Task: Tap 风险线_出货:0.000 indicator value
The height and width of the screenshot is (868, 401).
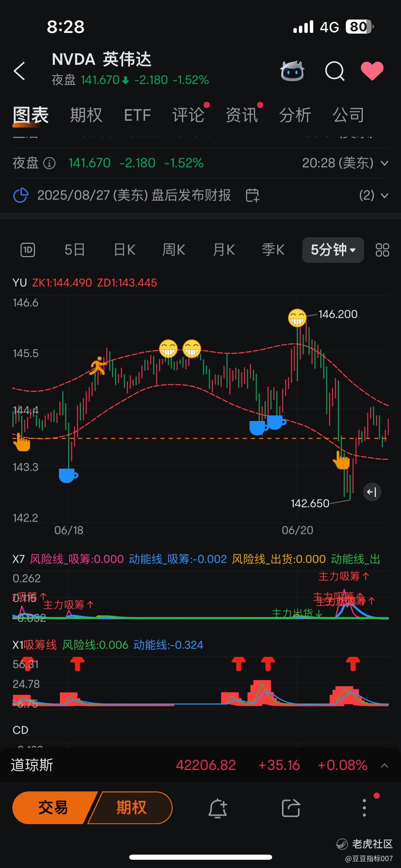Action: click(x=279, y=559)
